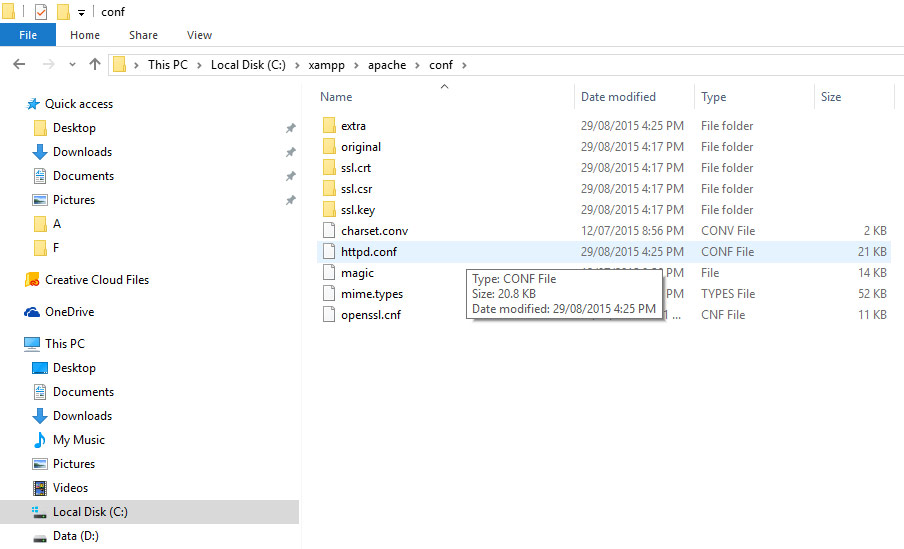
Task: Open pinned Pictures under Quick access
Action: coord(74,200)
